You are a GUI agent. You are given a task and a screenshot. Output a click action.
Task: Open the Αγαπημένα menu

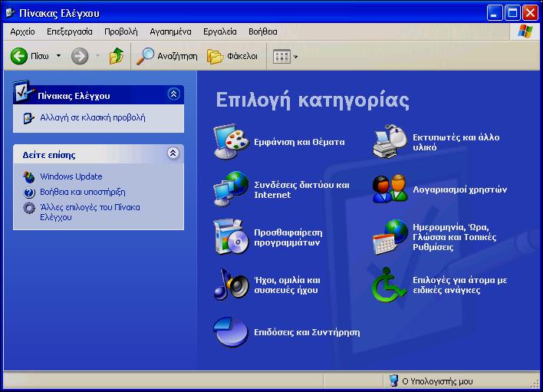[x=170, y=32]
